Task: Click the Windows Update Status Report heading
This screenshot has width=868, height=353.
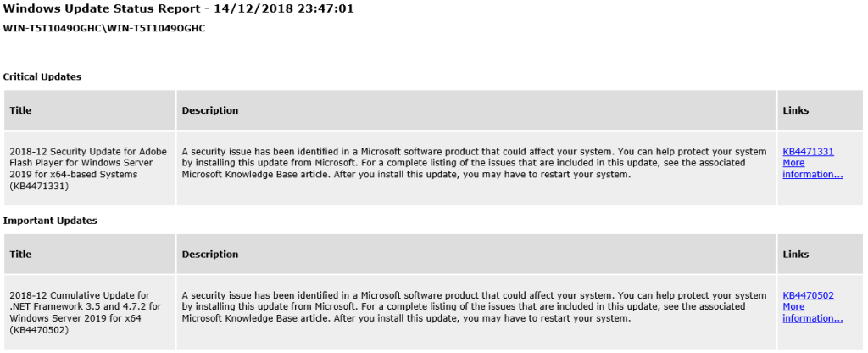Action: tap(178, 8)
